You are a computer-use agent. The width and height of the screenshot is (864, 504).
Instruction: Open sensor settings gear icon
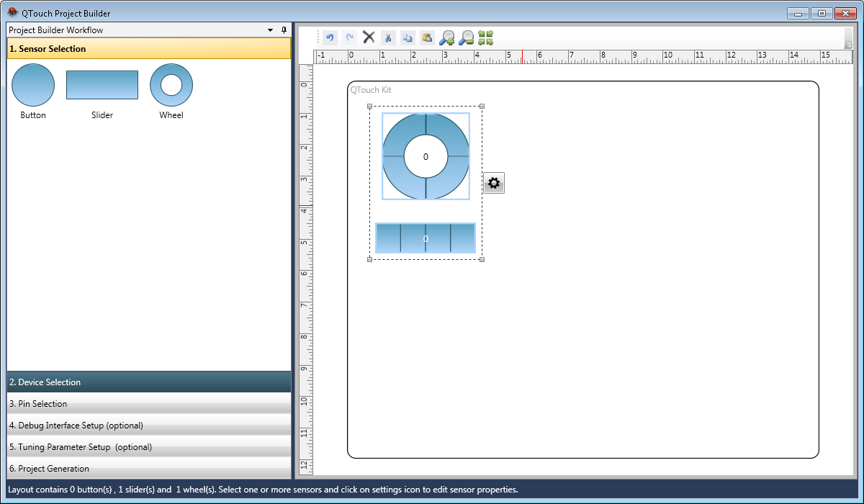coord(494,183)
